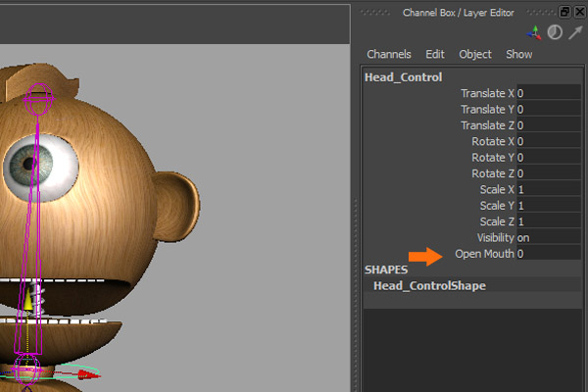
Task: Expand the Head_ControlShape shape node
Action: pyautogui.click(x=429, y=286)
